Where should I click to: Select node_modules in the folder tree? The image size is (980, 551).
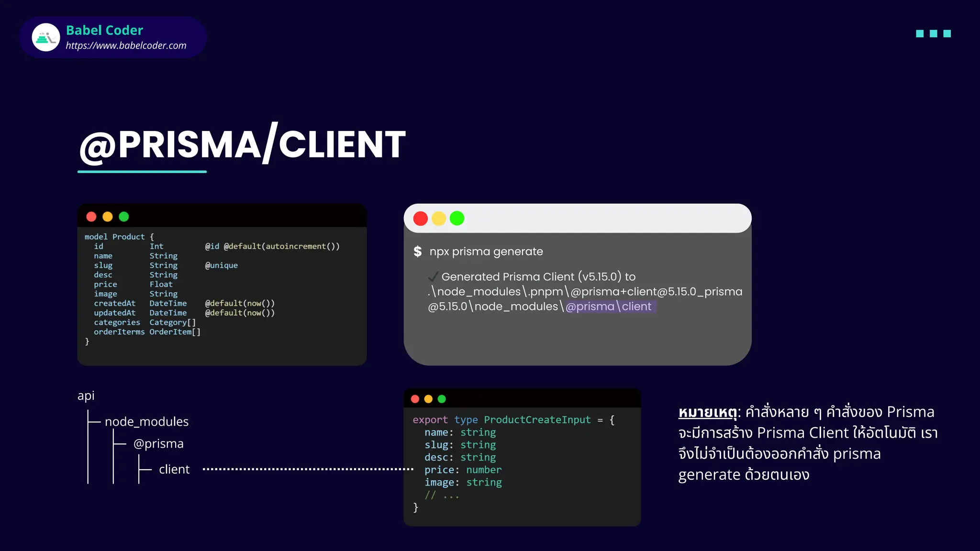pos(147,421)
